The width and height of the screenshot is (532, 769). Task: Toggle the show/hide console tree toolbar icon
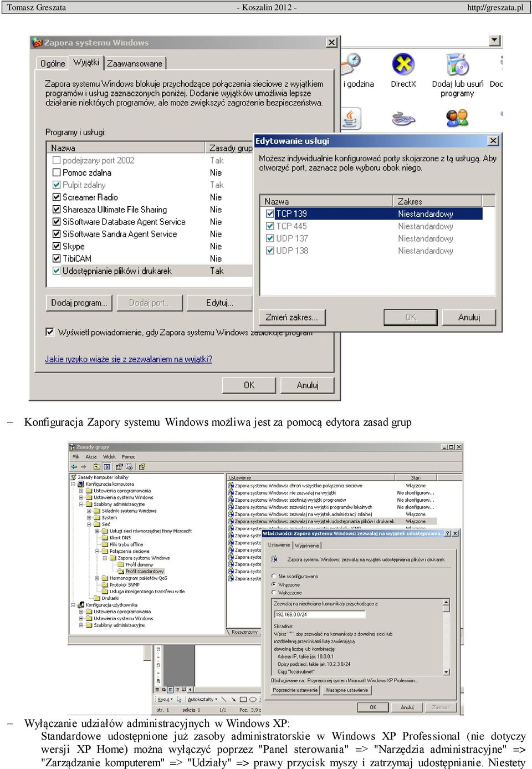107,466
